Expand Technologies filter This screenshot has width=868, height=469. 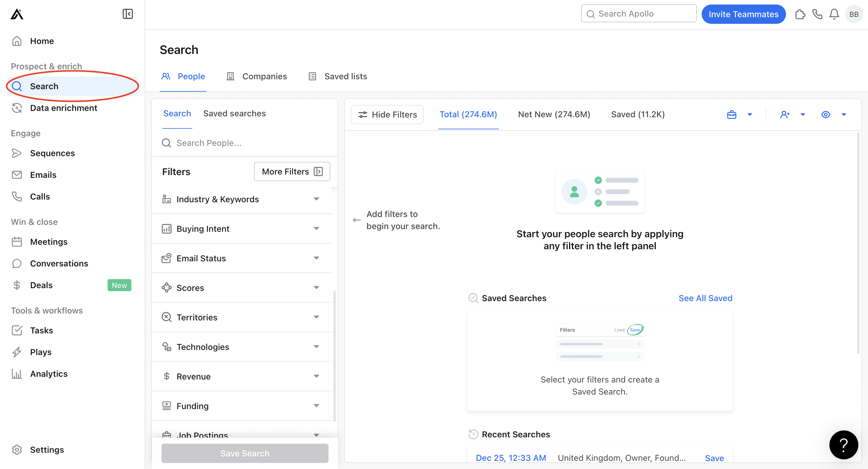pyautogui.click(x=242, y=347)
